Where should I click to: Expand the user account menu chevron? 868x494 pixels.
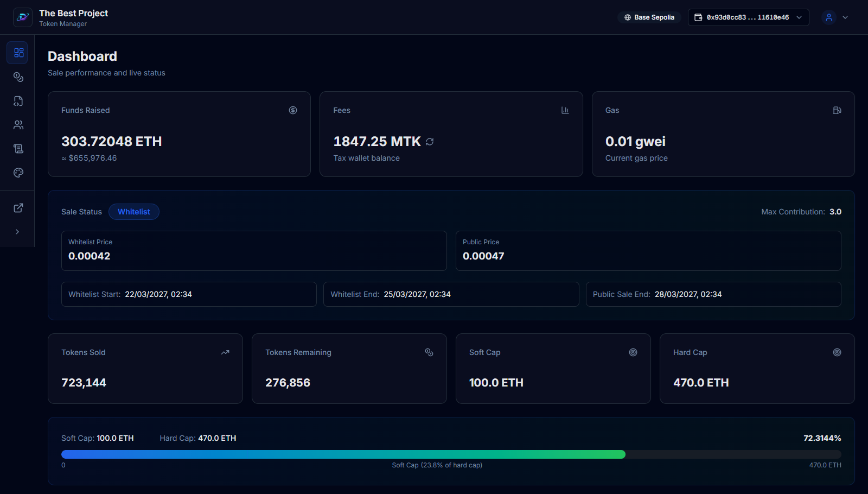coord(845,17)
